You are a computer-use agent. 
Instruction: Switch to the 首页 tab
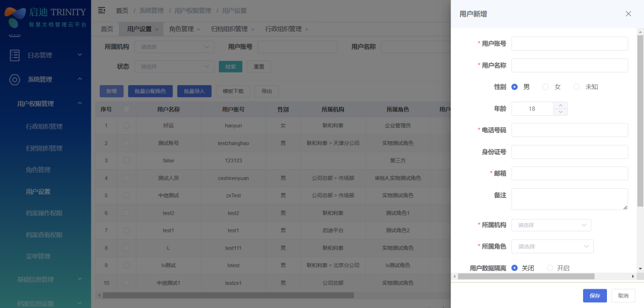[x=107, y=29]
